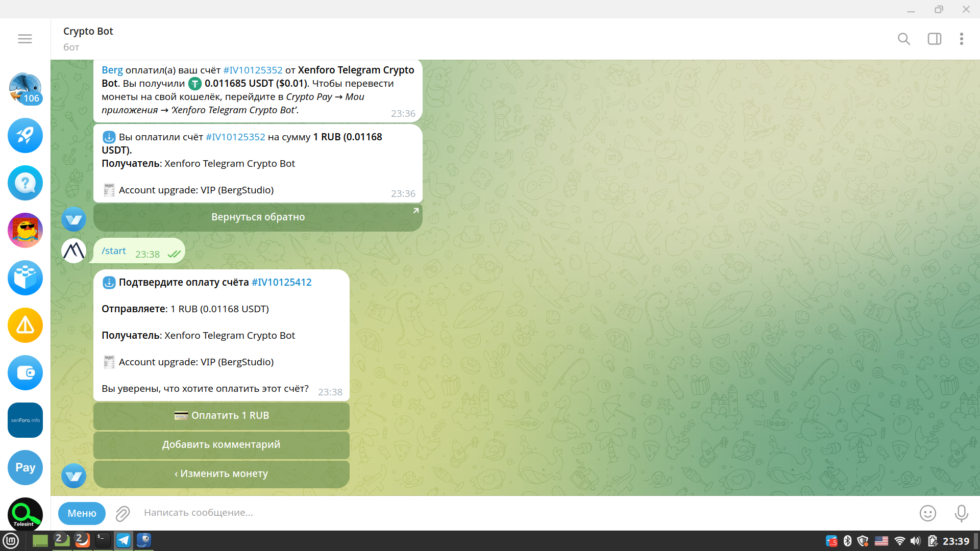Open the wallet icon chat in sidebar
980x551 pixels.
tap(25, 373)
